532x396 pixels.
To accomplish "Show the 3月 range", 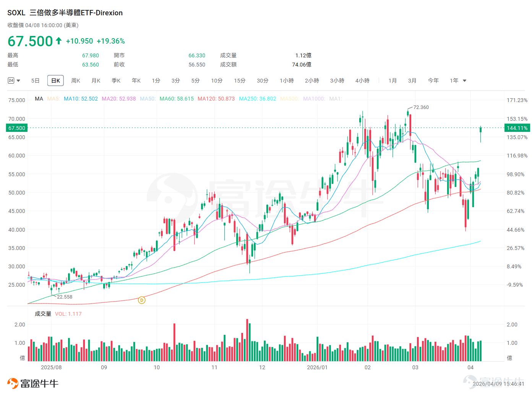I will click(412, 81).
